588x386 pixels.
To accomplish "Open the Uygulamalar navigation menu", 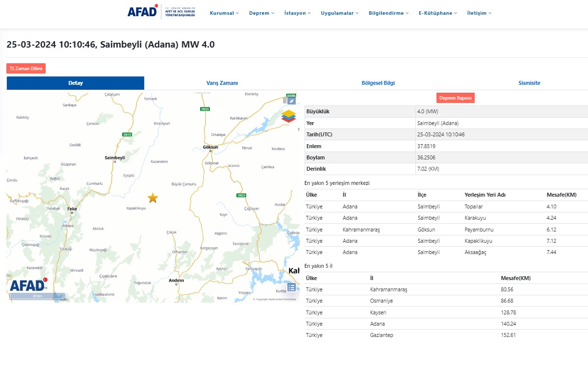I will (339, 13).
